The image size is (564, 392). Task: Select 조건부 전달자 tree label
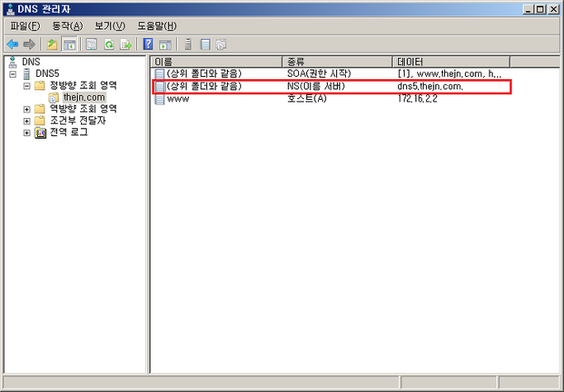(x=78, y=120)
